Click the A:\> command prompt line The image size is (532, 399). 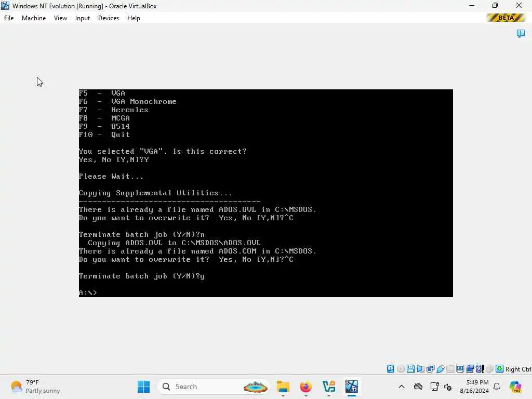[88, 292]
